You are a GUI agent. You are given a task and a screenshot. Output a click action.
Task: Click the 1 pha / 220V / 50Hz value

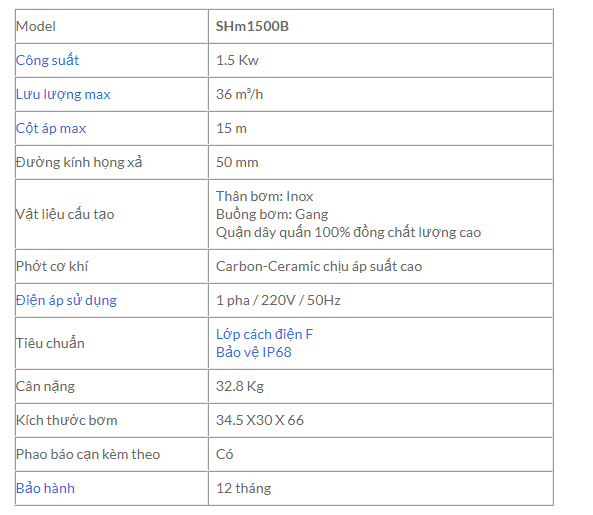(x=278, y=301)
